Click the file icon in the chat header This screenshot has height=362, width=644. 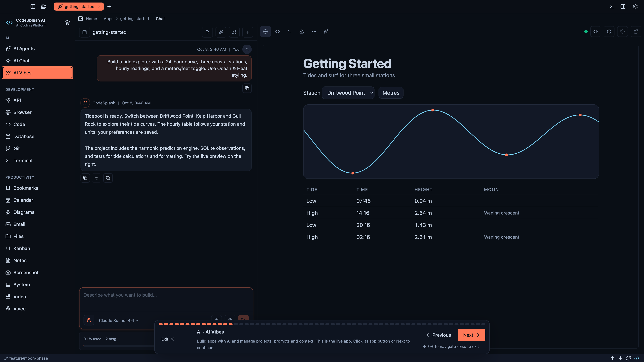207,32
